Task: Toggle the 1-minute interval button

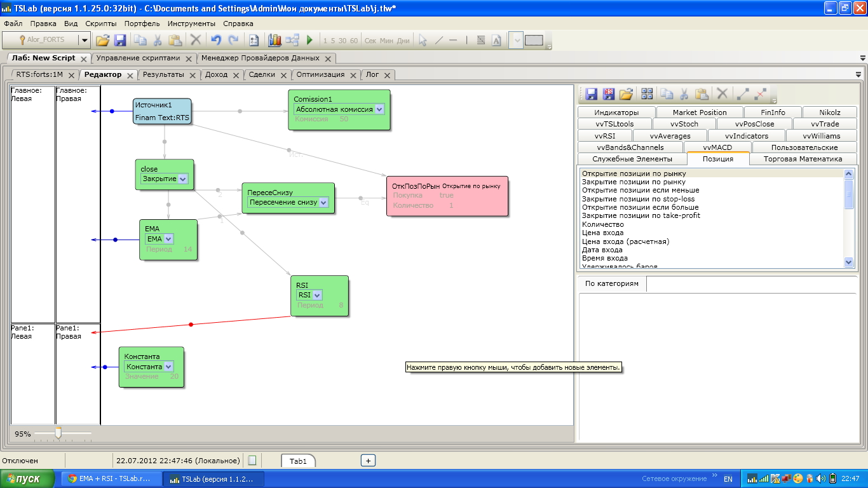Action: pos(325,41)
